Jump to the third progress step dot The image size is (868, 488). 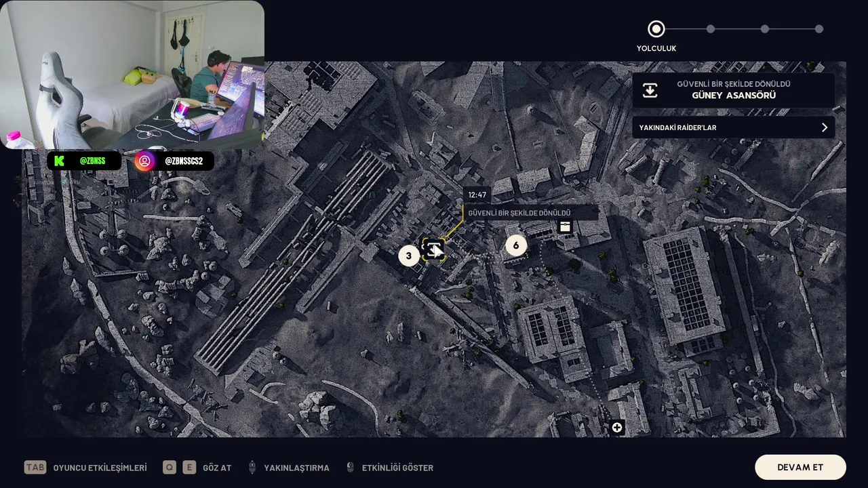pyautogui.click(x=764, y=29)
